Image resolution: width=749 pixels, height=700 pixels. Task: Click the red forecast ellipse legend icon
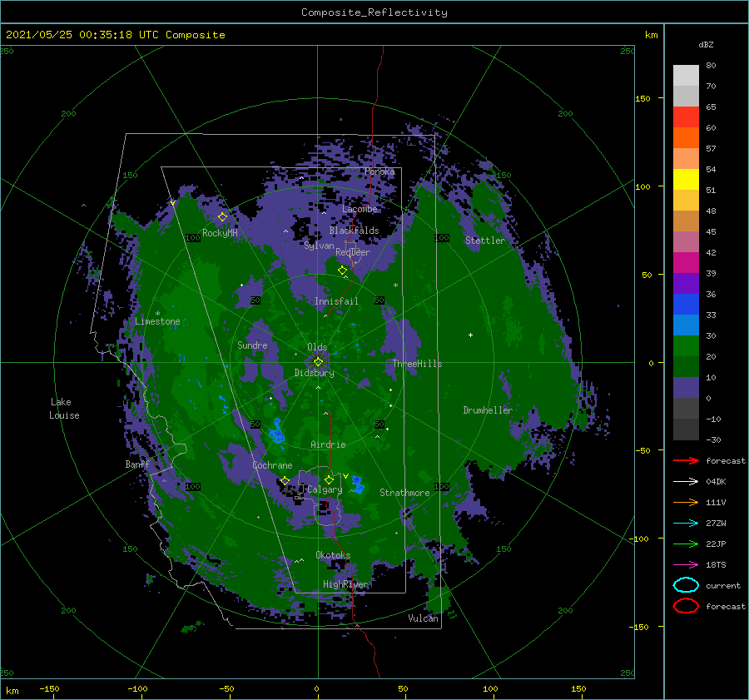[x=686, y=606]
